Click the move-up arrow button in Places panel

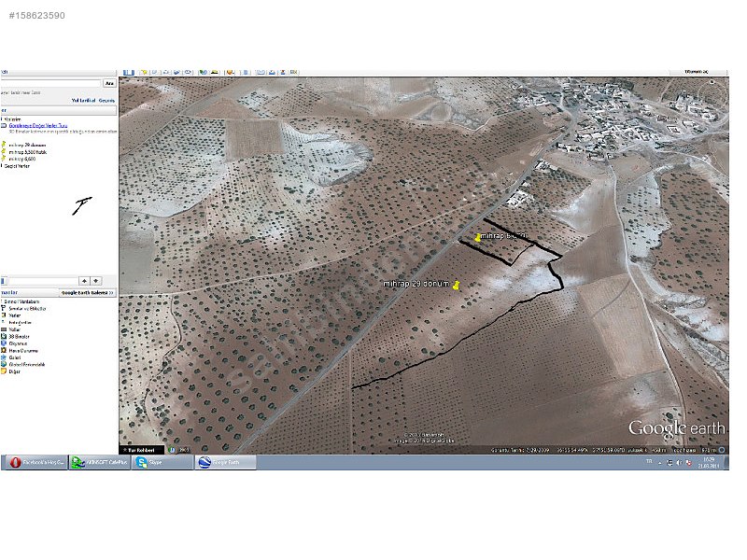click(x=84, y=281)
